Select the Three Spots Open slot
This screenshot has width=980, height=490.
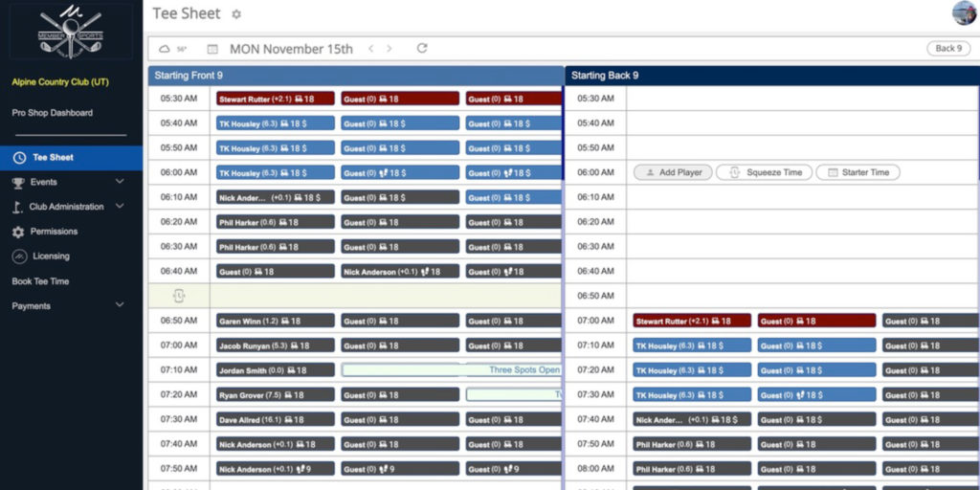point(452,370)
